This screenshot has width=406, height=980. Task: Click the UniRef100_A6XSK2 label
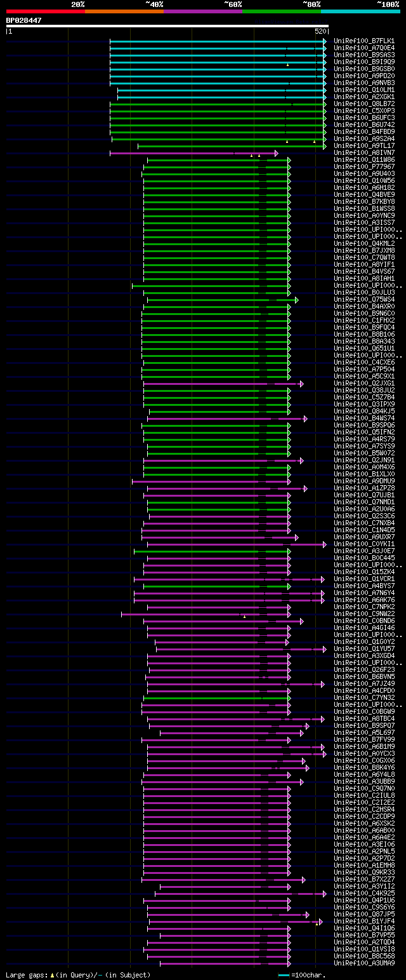364,823
